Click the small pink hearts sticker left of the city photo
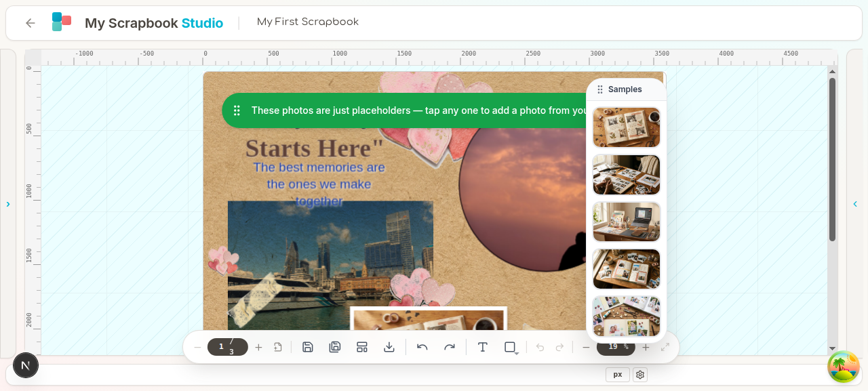 (222, 261)
